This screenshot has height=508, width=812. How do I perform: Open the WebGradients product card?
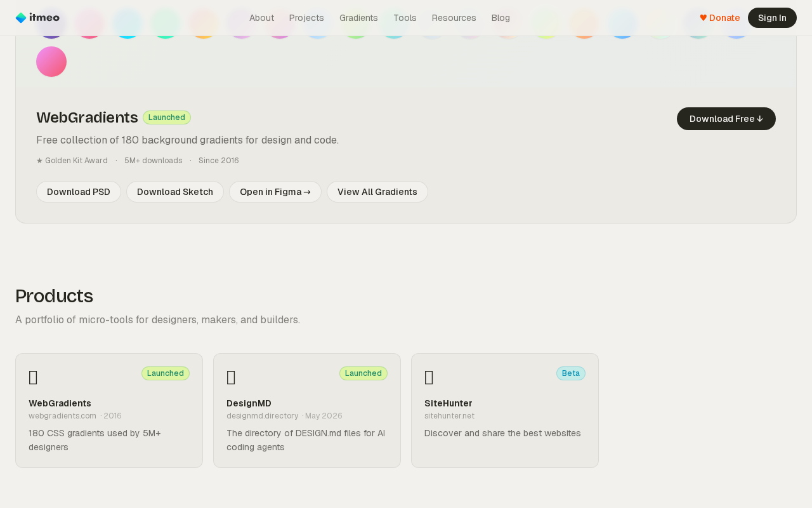pyautogui.click(x=109, y=410)
